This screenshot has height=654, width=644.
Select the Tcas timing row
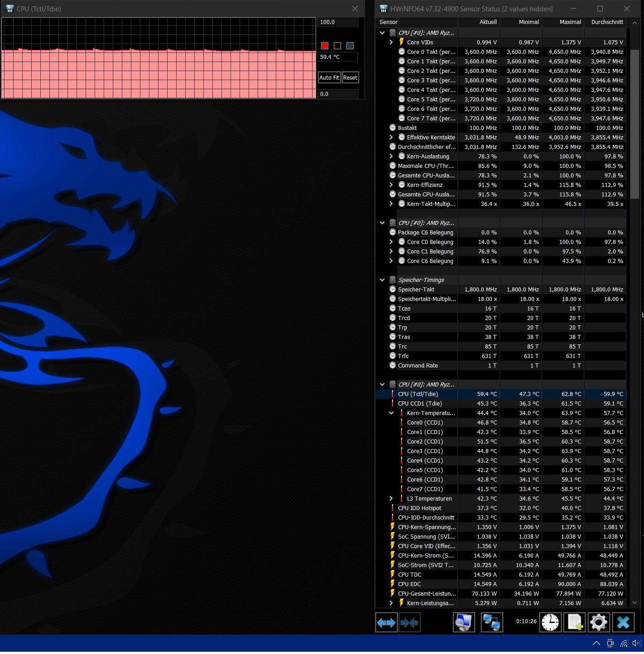coord(501,308)
